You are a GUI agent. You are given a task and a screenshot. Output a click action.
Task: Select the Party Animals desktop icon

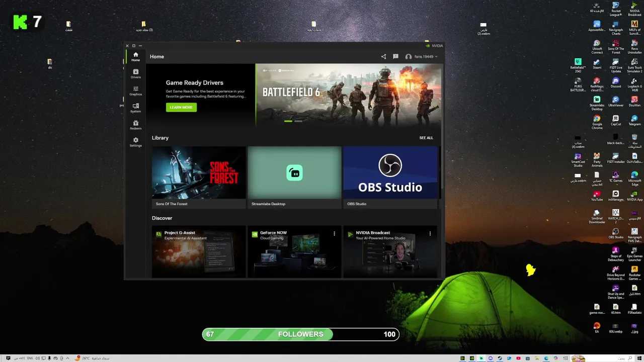(x=597, y=160)
